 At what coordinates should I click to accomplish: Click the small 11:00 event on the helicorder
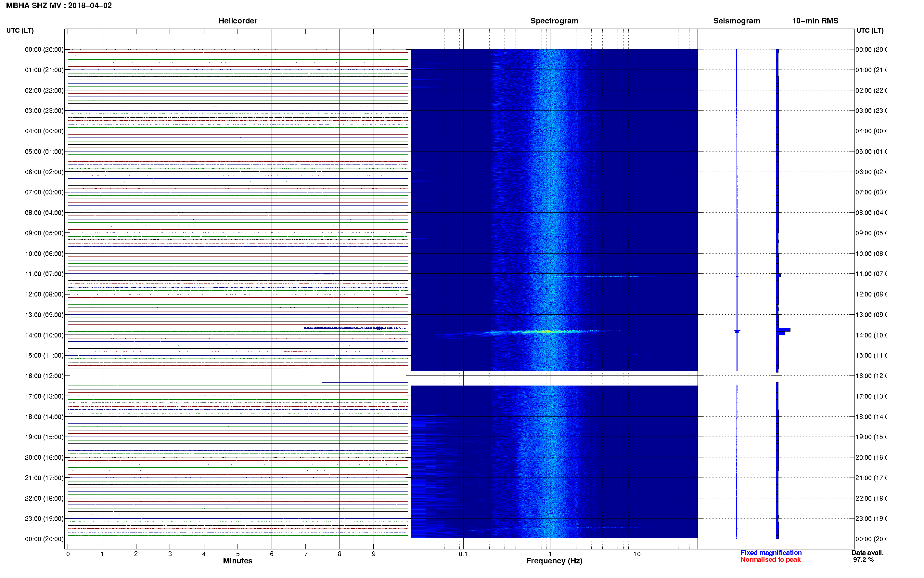(x=324, y=274)
